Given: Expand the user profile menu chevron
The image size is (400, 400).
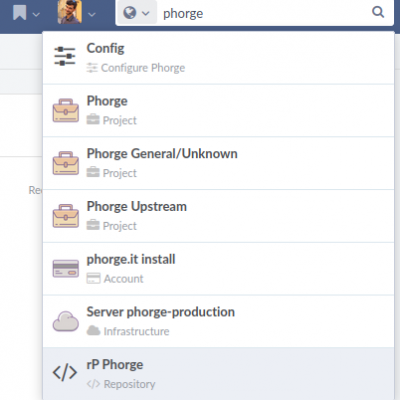Looking at the screenshot, I should pyautogui.click(x=92, y=14).
